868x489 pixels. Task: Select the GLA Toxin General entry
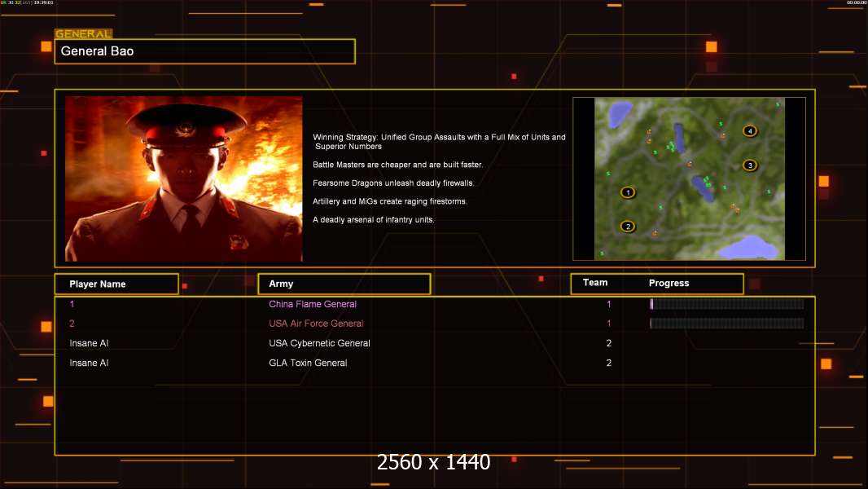pyautogui.click(x=308, y=363)
